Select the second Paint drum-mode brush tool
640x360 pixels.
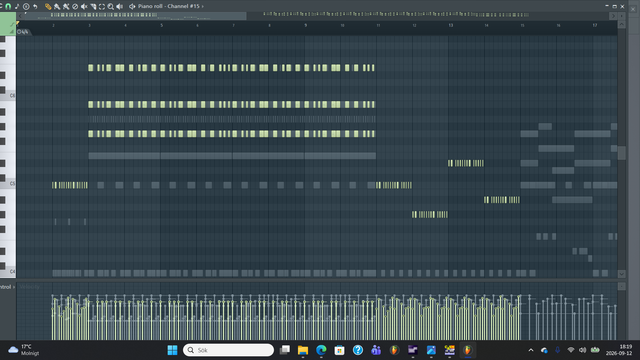(66, 6)
